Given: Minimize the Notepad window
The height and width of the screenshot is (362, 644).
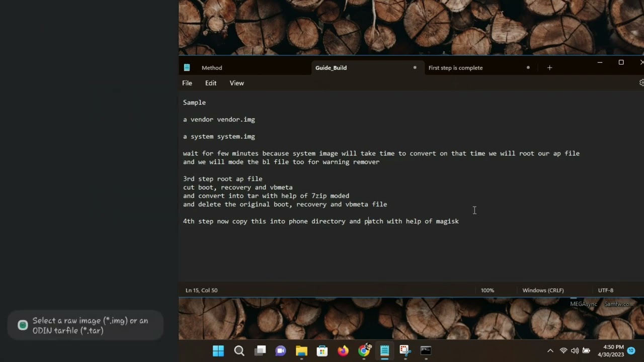Looking at the screenshot, I should click(600, 62).
